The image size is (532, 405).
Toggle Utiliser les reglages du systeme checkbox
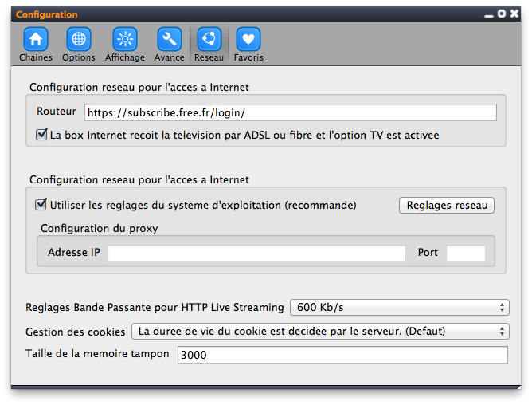coord(41,205)
